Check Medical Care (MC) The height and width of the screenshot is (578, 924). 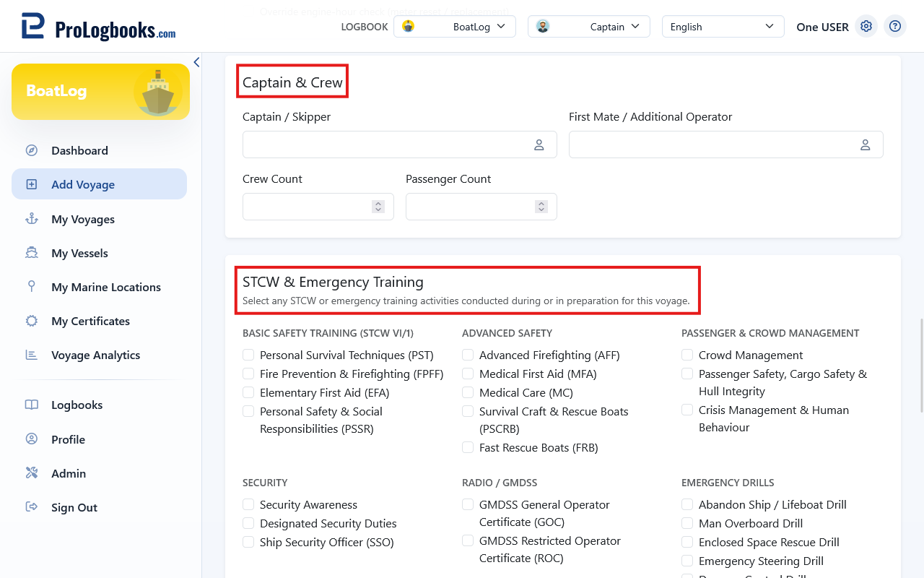click(x=468, y=392)
